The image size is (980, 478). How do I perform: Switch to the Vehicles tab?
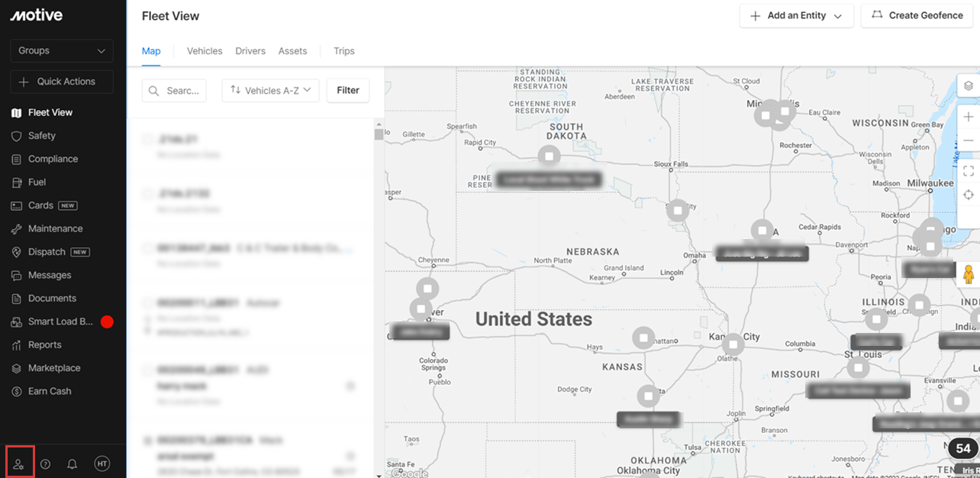pyautogui.click(x=205, y=51)
